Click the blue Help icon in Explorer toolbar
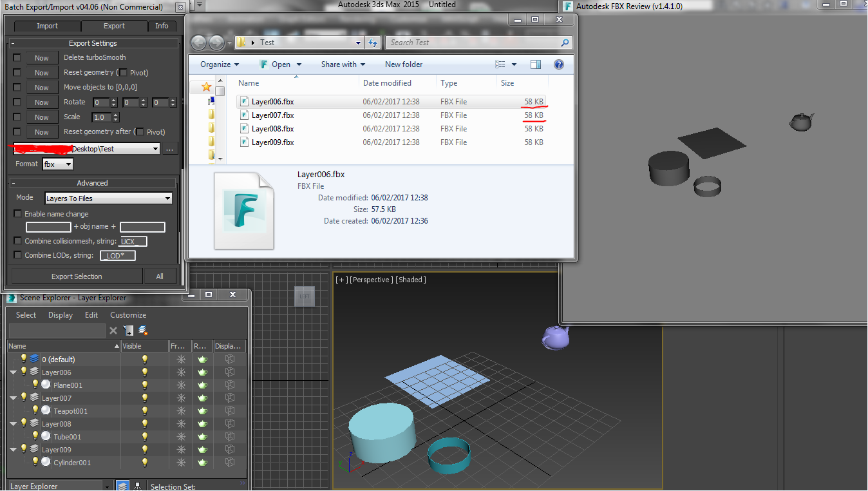Image resolution: width=868 pixels, height=491 pixels. pos(558,64)
